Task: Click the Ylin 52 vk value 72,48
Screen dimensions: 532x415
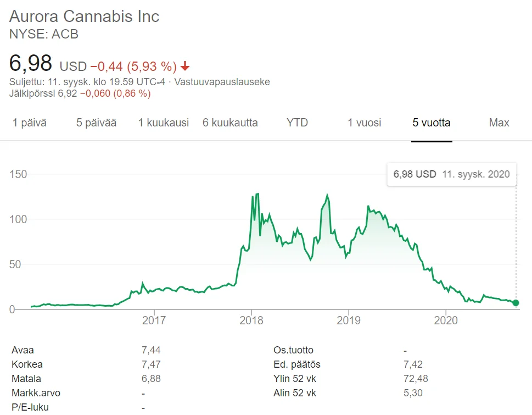Action: 416,379
